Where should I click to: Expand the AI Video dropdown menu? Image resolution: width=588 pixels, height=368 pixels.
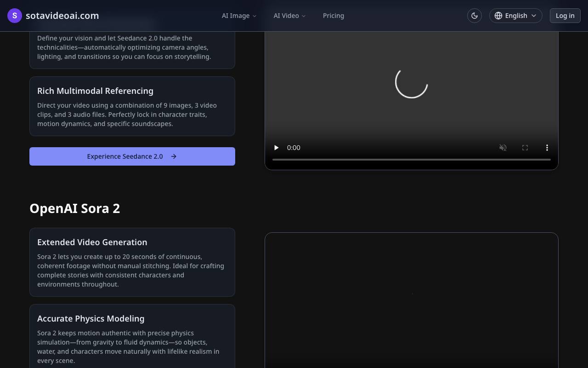[x=289, y=16]
